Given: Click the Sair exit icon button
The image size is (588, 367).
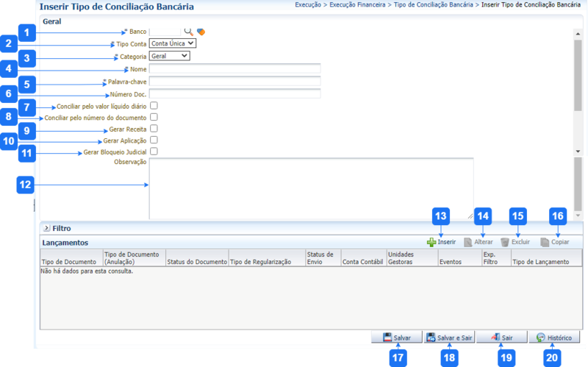Looking at the screenshot, I should (x=496, y=338).
